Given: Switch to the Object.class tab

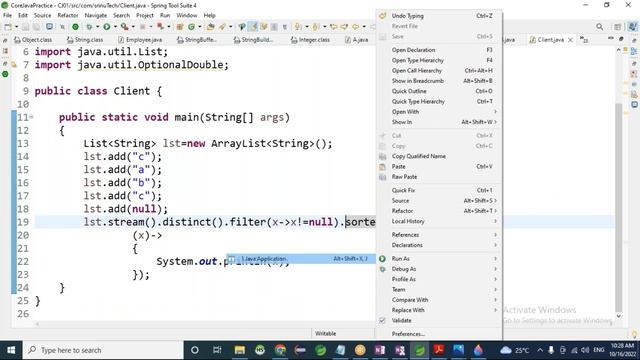Looking at the screenshot, I should coord(33,40).
